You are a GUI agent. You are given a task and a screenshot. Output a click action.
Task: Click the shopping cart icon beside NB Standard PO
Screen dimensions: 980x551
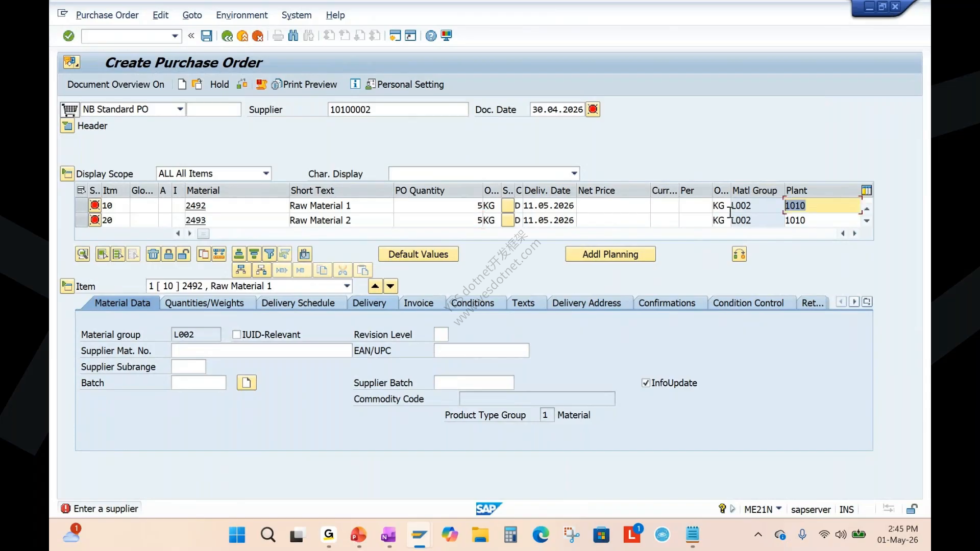[69, 109]
